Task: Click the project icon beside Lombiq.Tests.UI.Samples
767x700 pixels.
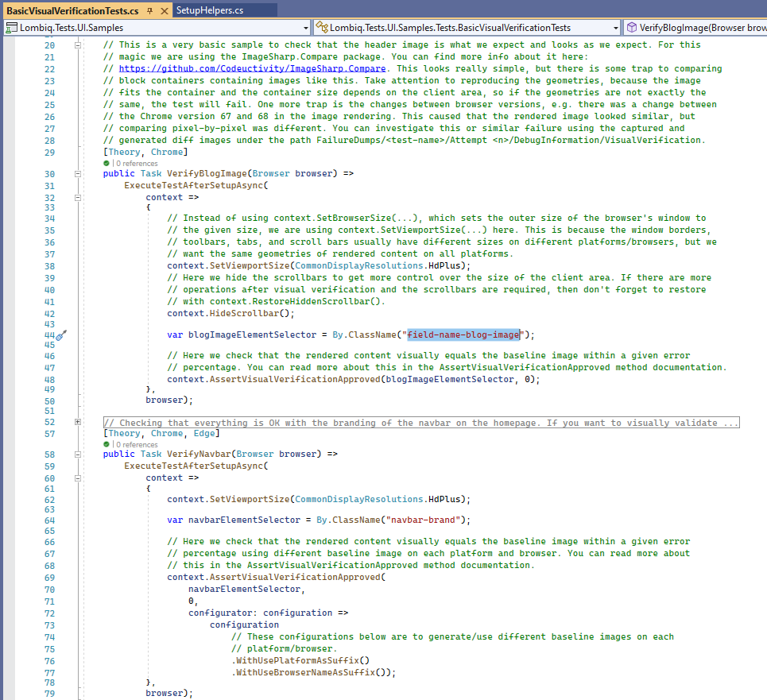Action: (11, 27)
